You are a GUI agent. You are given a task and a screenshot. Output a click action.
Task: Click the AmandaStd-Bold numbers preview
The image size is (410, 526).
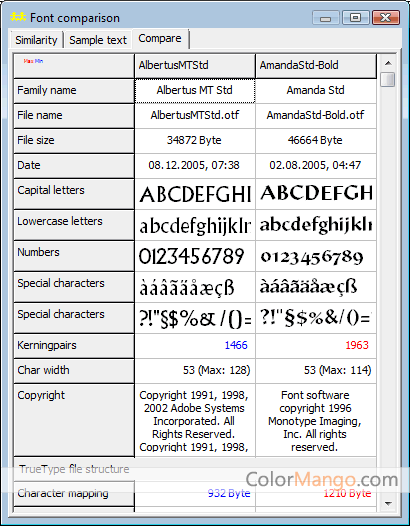[316, 256]
